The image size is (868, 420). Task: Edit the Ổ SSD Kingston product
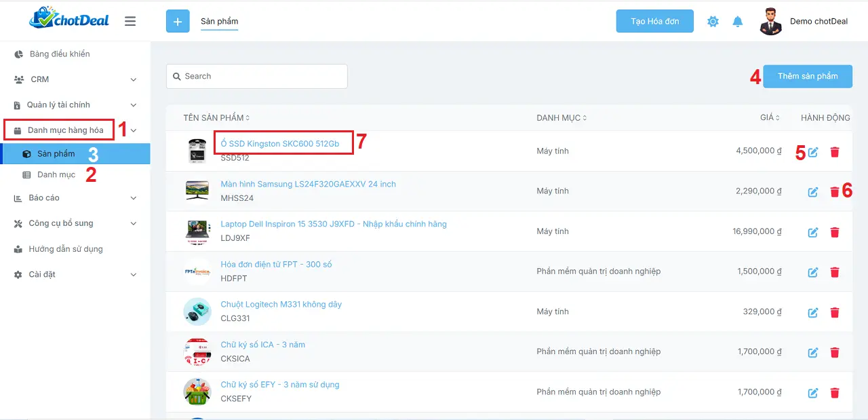[813, 152]
